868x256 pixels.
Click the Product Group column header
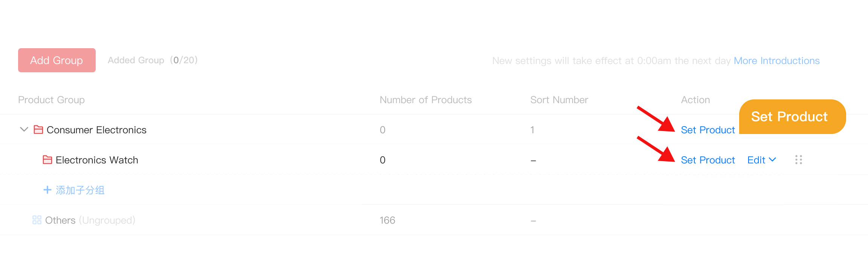tap(51, 100)
